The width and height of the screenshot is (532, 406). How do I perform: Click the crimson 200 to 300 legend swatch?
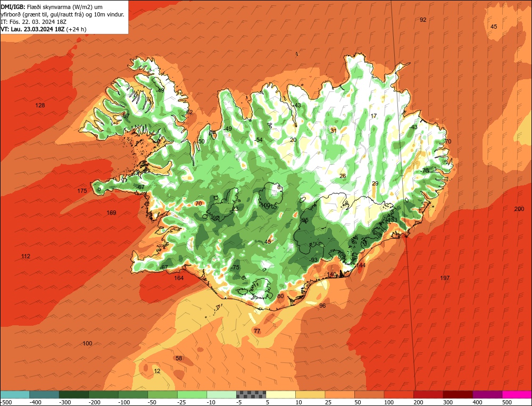(x=428, y=394)
